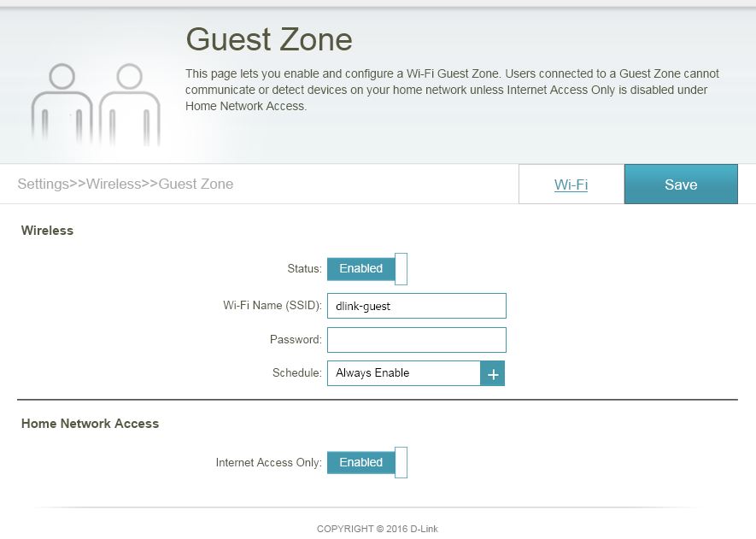Focus the Wi-Fi Name (SSID) field
756x539 pixels.
[416, 306]
